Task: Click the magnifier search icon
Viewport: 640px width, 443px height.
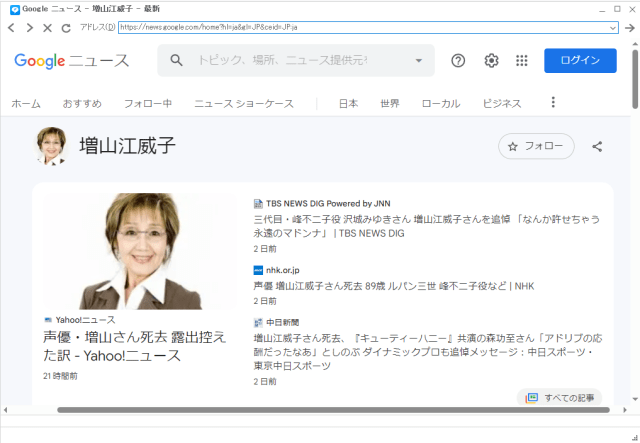Action: (x=176, y=60)
